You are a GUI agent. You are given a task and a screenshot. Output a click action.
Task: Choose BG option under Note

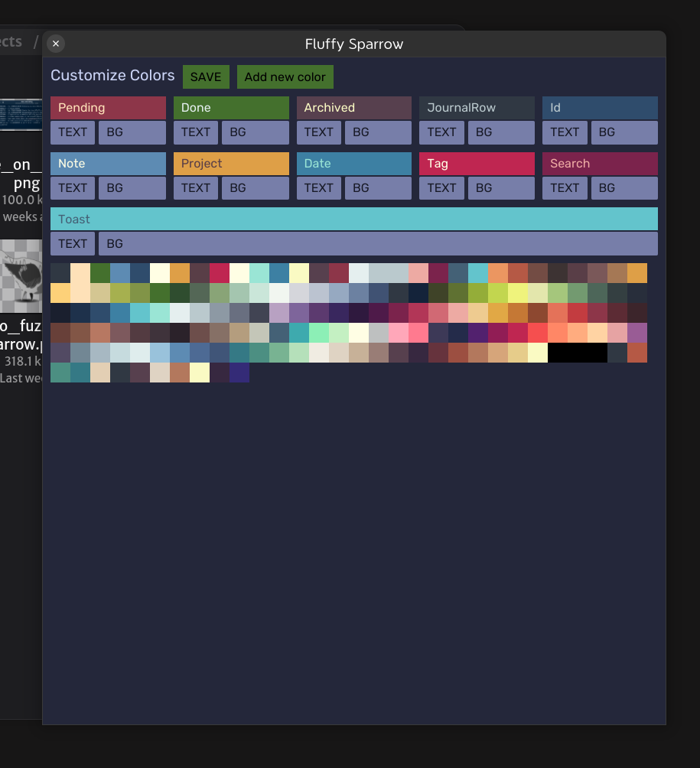coord(132,188)
